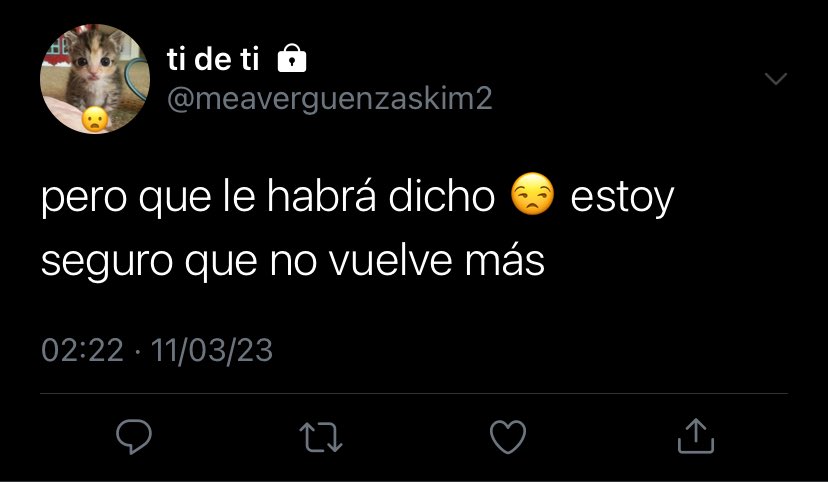Click the word 'estoy' in the tweet

[623, 198]
